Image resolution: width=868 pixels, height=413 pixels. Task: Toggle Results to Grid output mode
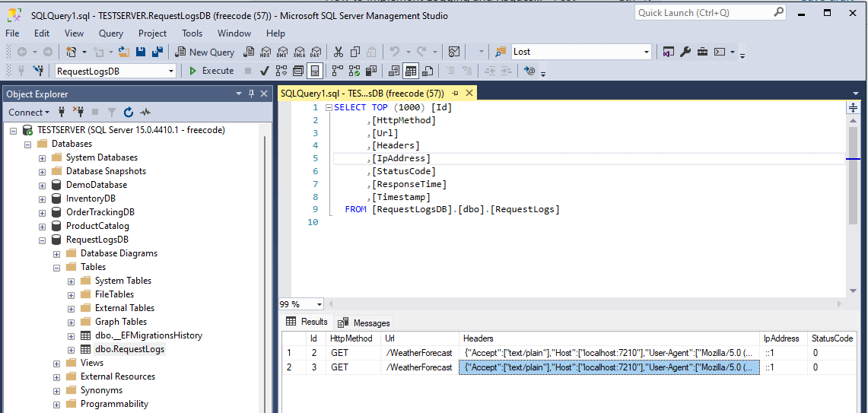click(x=411, y=71)
